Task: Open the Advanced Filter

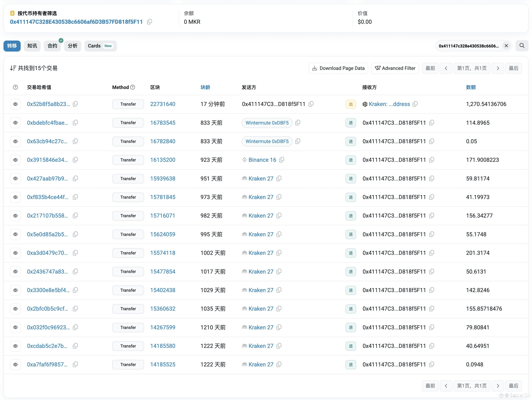Action: (x=395, y=68)
